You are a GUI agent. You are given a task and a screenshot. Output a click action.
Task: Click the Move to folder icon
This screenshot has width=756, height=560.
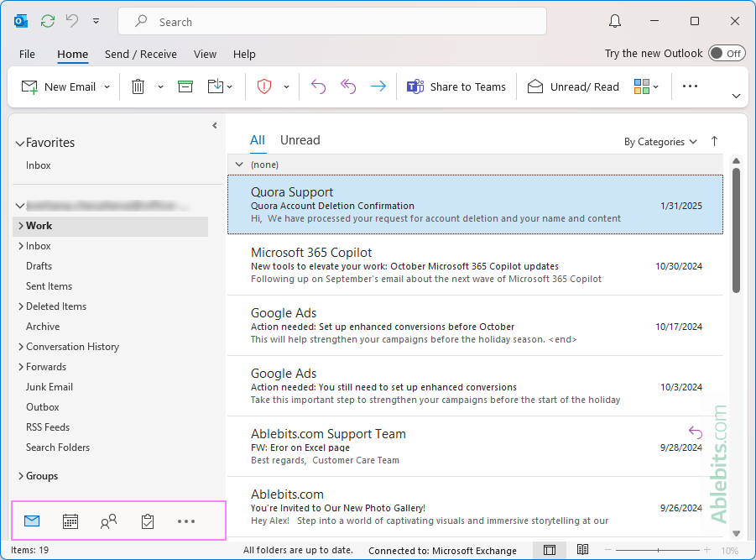[216, 86]
